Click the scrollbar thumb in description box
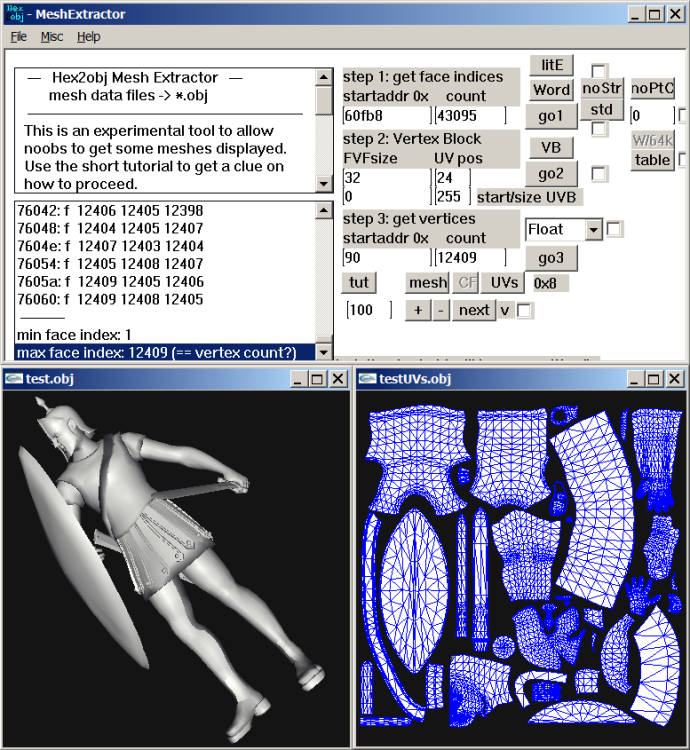690x750 pixels. click(x=324, y=100)
